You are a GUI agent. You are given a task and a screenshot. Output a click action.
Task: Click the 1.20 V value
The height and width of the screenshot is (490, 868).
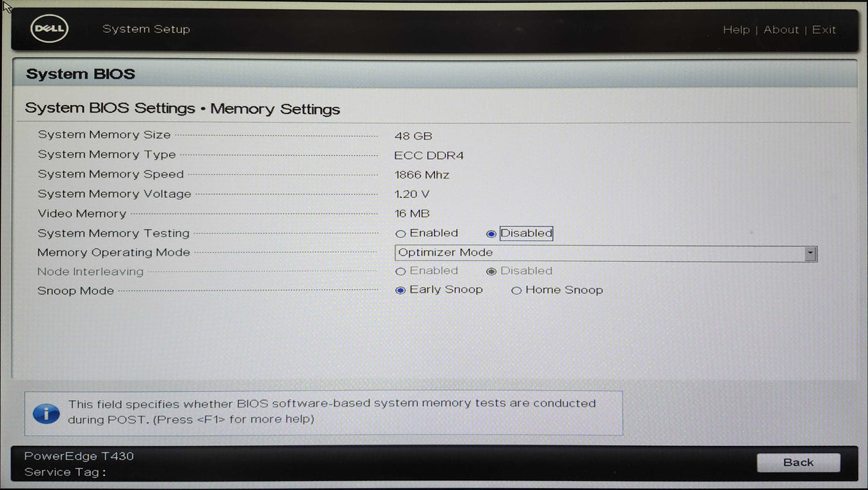coord(412,194)
